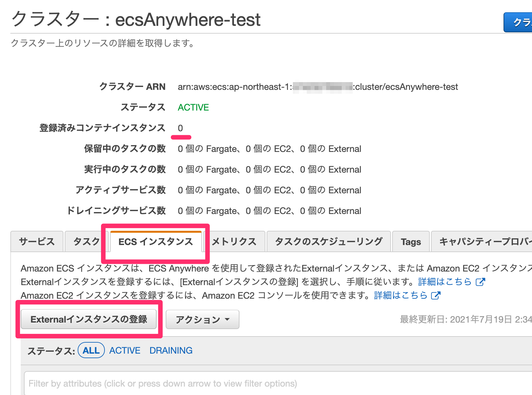Click the アクティブサービス数 value text

[x=270, y=190]
